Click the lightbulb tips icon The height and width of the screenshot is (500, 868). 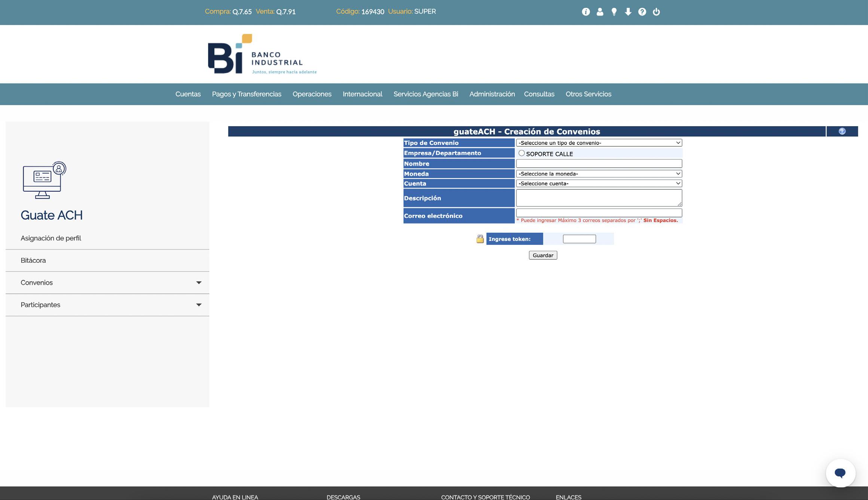click(x=614, y=12)
